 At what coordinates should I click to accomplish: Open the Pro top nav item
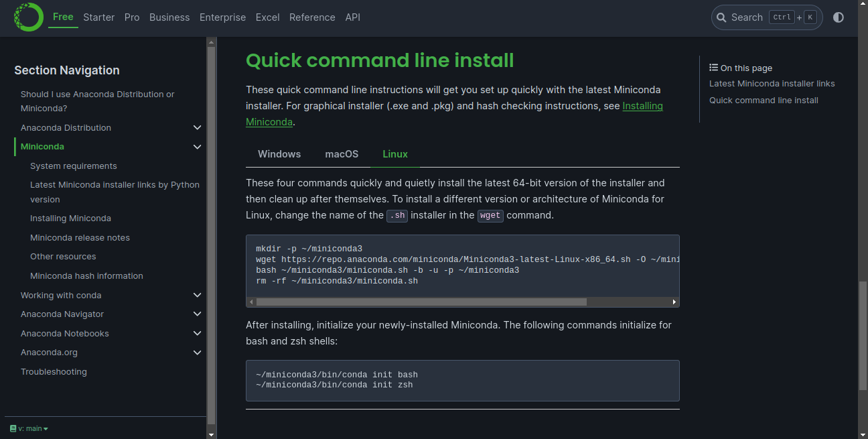tap(132, 17)
